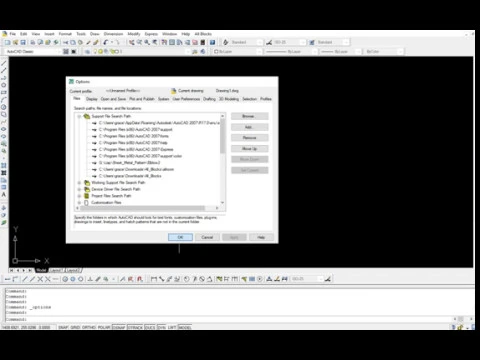The width and height of the screenshot is (480, 360).
Task: Click the New drawing toolbar icon
Action: point(7,42)
